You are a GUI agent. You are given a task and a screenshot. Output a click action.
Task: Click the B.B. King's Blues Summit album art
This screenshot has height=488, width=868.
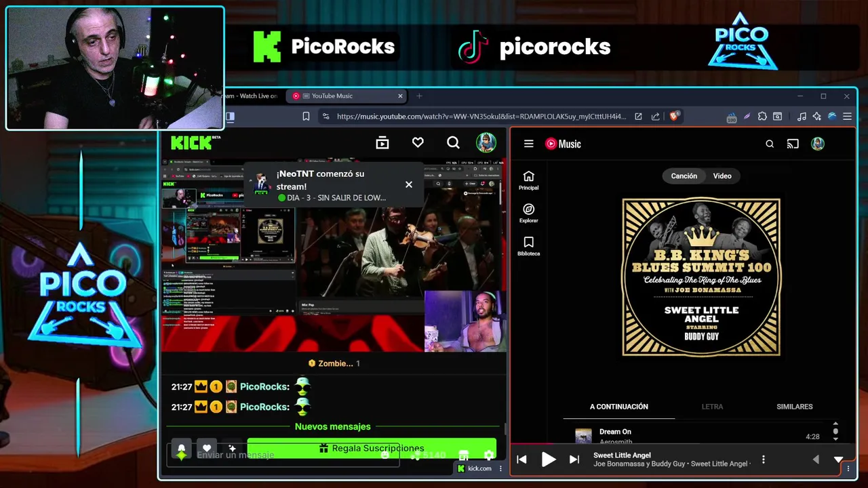coord(701,277)
